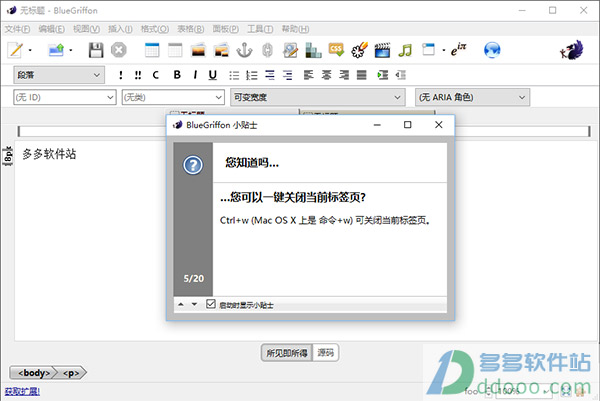Align text left

point(308,75)
